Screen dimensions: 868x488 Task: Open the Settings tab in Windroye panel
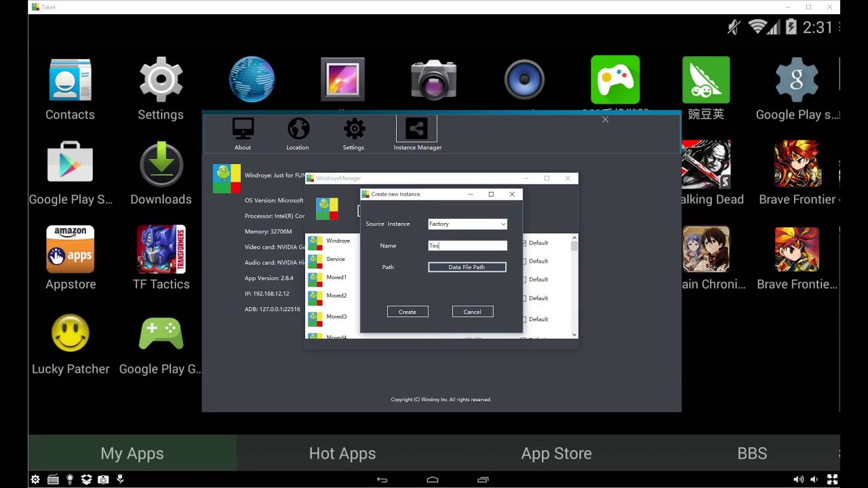(353, 133)
